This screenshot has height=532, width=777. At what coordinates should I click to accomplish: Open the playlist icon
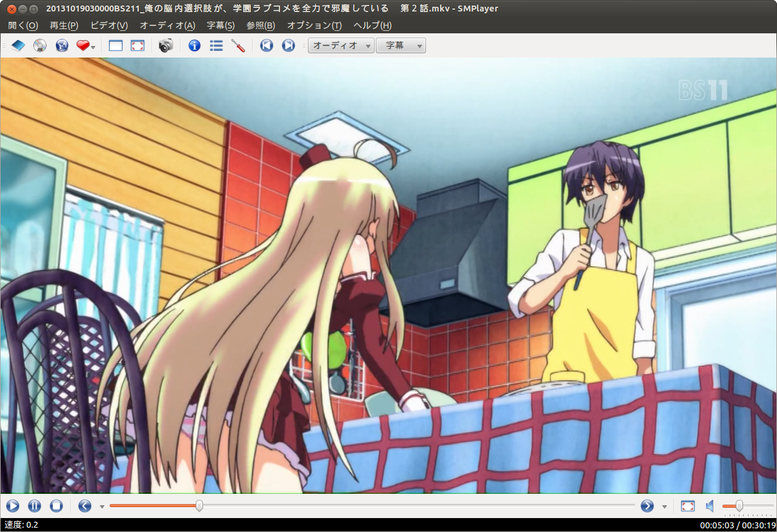click(x=216, y=45)
